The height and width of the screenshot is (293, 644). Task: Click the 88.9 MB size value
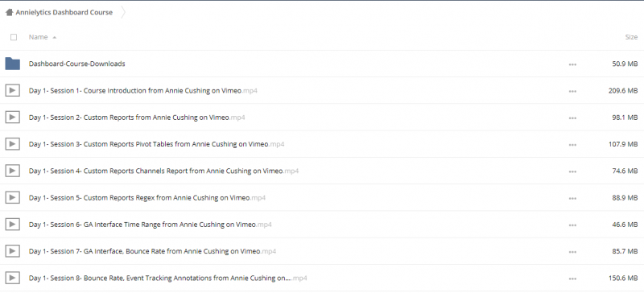(x=625, y=198)
